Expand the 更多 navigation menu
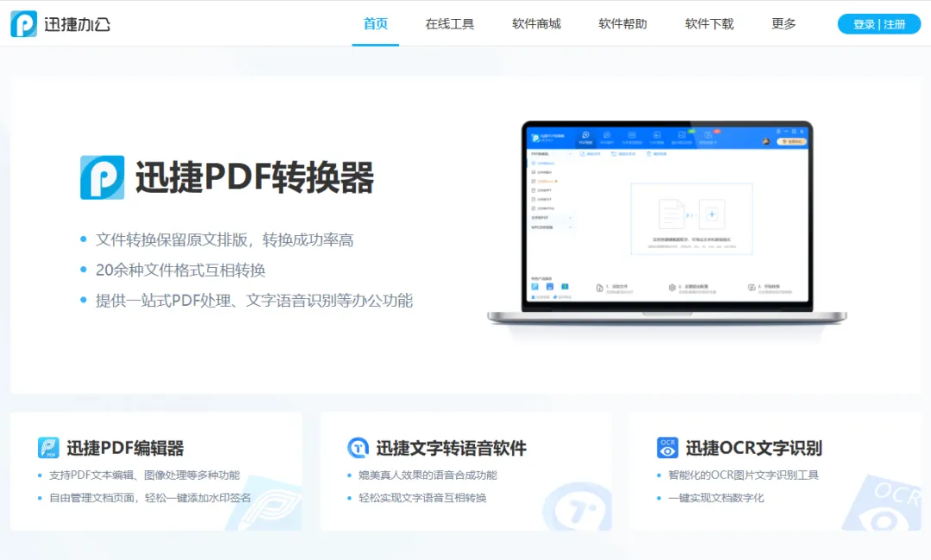Viewport: 931px width, 560px height. pyautogui.click(x=784, y=24)
